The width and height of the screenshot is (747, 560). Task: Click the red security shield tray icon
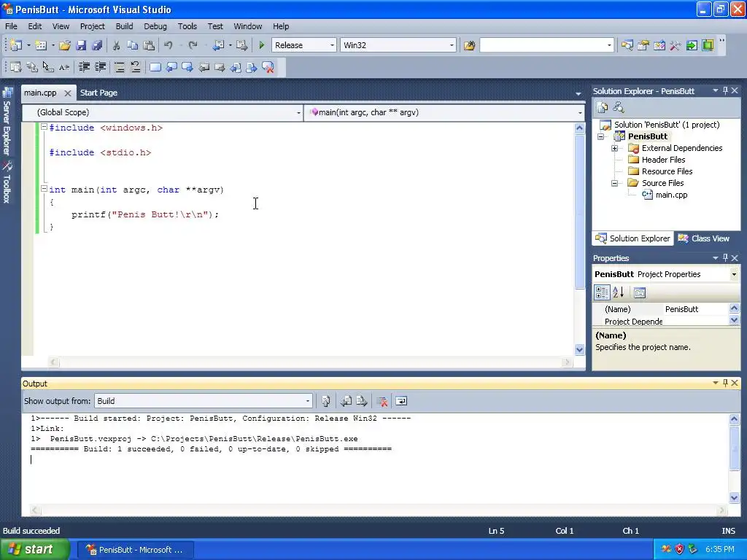click(x=679, y=550)
